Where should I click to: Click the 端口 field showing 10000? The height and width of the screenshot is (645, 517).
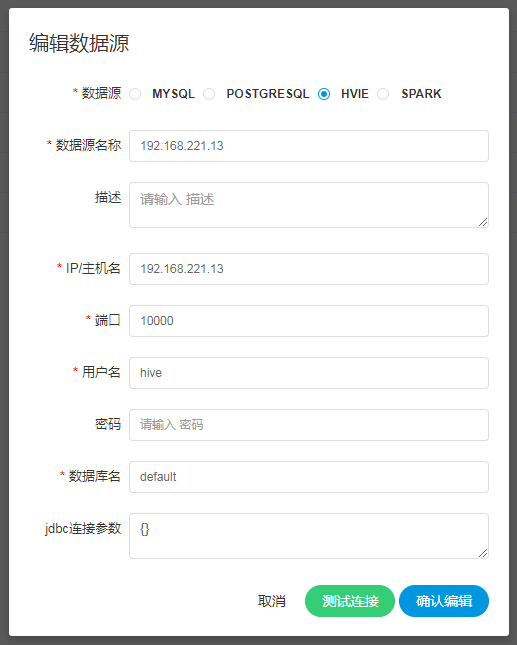tap(308, 321)
